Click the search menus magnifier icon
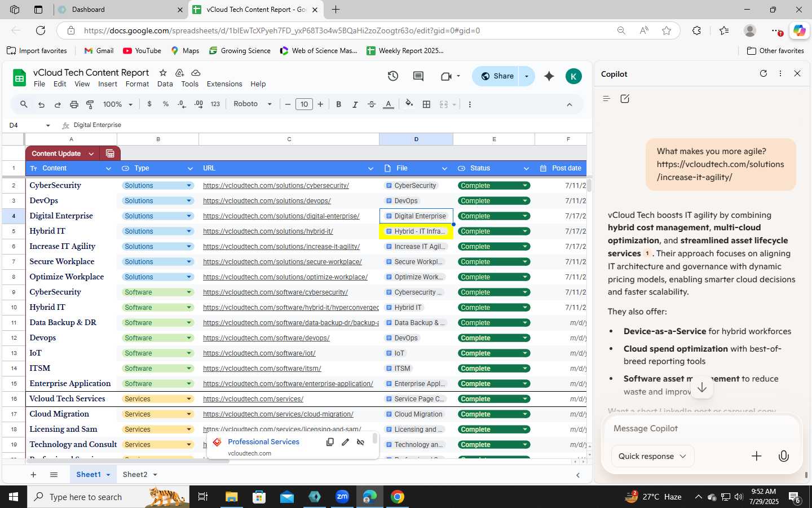The width and height of the screenshot is (812, 508). click(x=24, y=104)
